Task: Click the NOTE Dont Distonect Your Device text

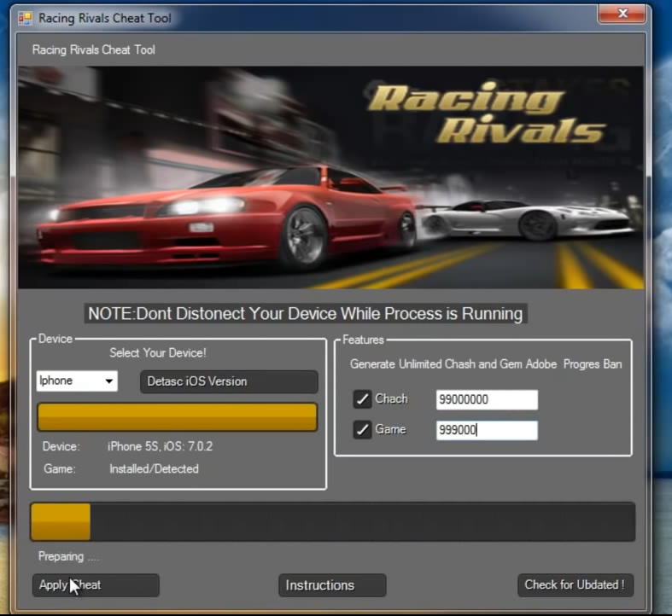Action: pyautogui.click(x=306, y=314)
